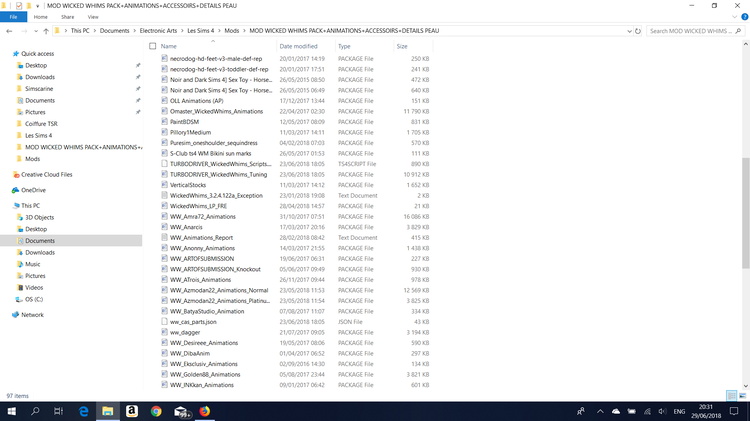Open the clock showing 20:31
This screenshot has width=750, height=421.
coord(706,411)
